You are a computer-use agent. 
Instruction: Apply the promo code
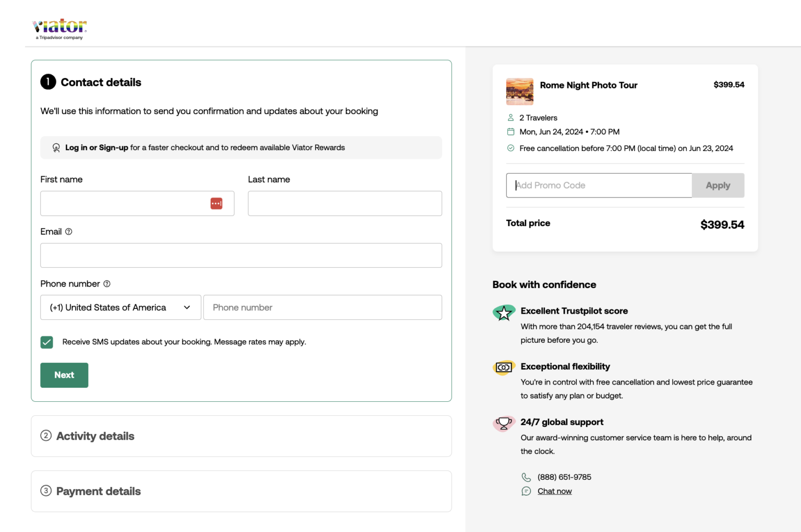point(718,185)
